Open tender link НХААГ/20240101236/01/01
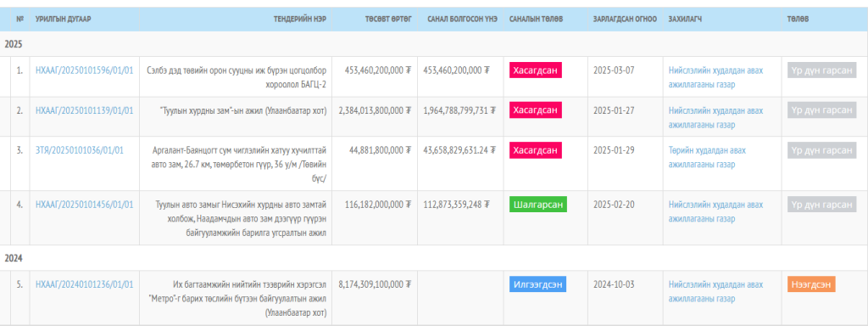The image size is (868, 326). pos(84,284)
